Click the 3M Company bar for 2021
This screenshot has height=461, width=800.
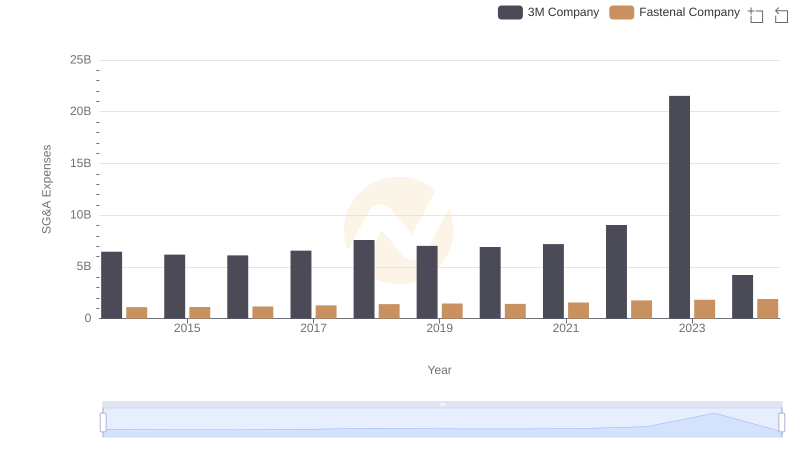pyautogui.click(x=554, y=281)
